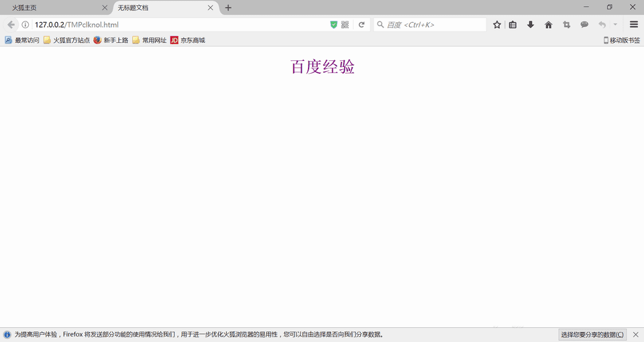
Task: Switch to the 火狐主页 tab
Action: [x=56, y=8]
